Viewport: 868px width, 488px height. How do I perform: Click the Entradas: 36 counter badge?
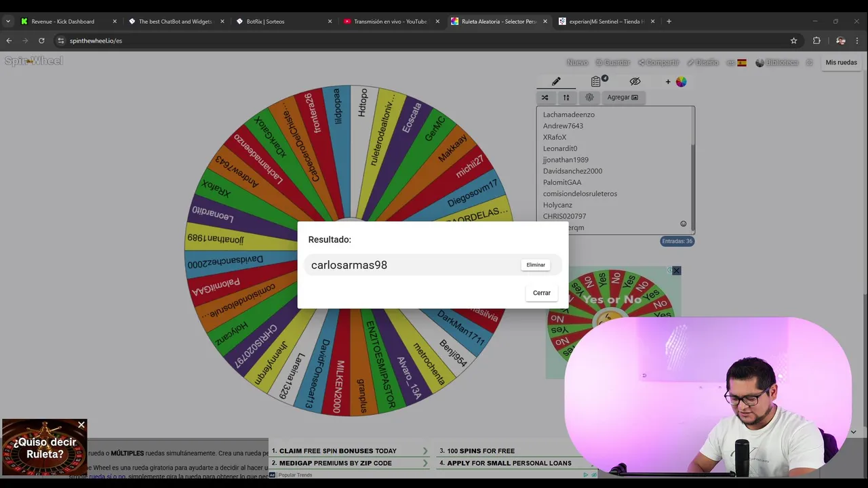click(677, 241)
